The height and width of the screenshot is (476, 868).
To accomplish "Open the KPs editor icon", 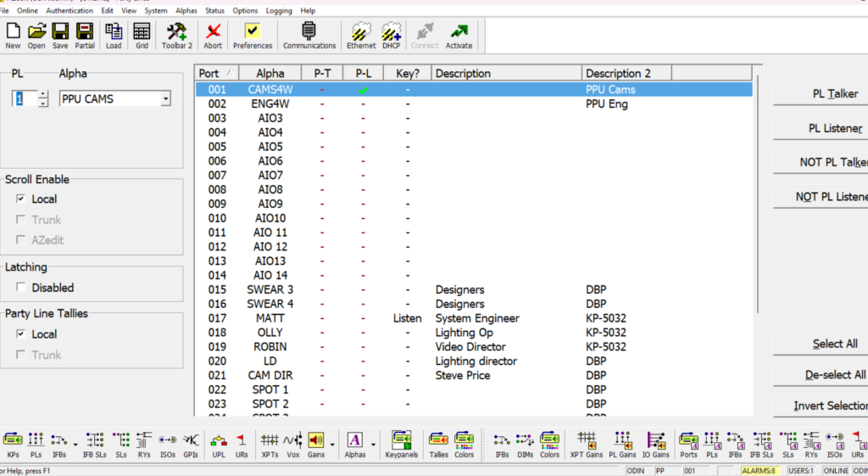I will pos(12,444).
